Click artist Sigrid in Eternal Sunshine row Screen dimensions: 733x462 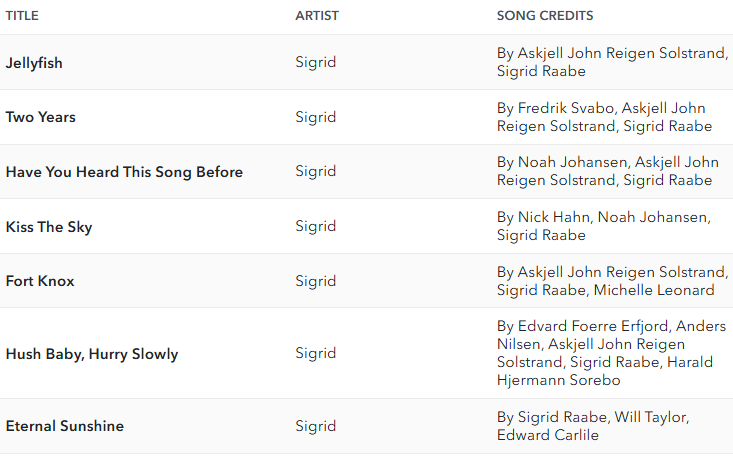[x=316, y=426]
